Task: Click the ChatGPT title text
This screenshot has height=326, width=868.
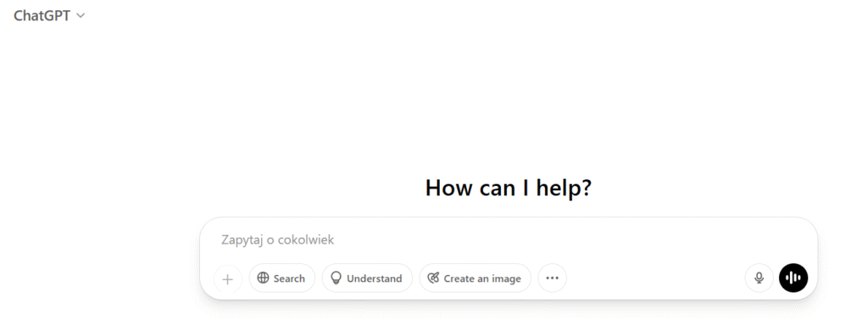Action: pyautogui.click(x=42, y=16)
